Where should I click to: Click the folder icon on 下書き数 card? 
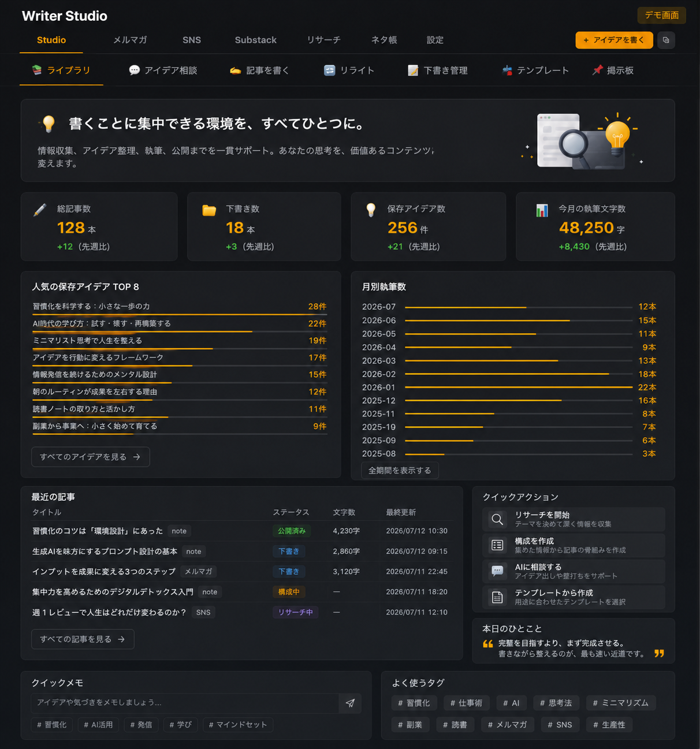click(x=209, y=210)
